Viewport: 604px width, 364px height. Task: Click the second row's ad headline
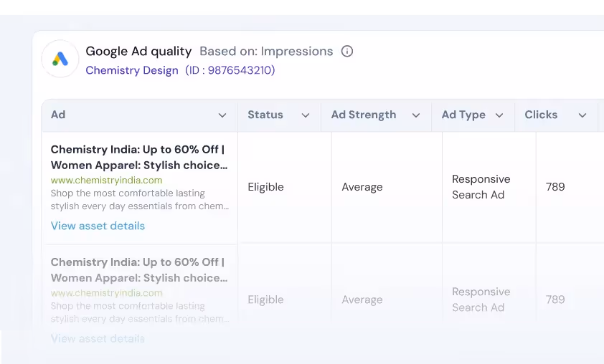(139, 269)
